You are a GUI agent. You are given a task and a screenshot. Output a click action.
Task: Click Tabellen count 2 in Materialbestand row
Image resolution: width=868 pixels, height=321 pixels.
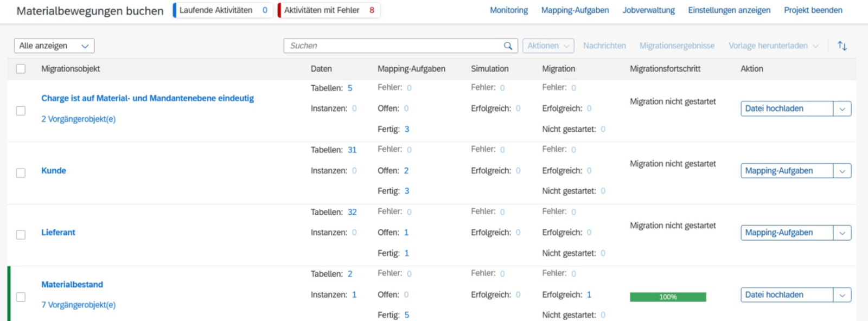point(350,274)
